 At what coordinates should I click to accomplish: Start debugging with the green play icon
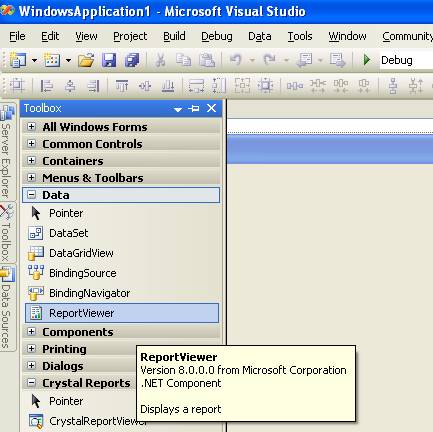(x=367, y=60)
